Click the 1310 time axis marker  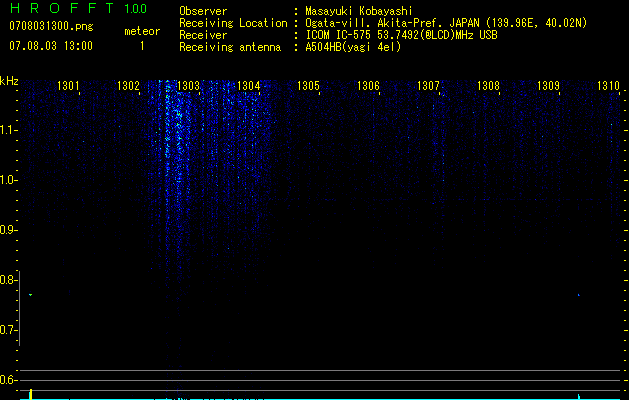tap(608, 85)
